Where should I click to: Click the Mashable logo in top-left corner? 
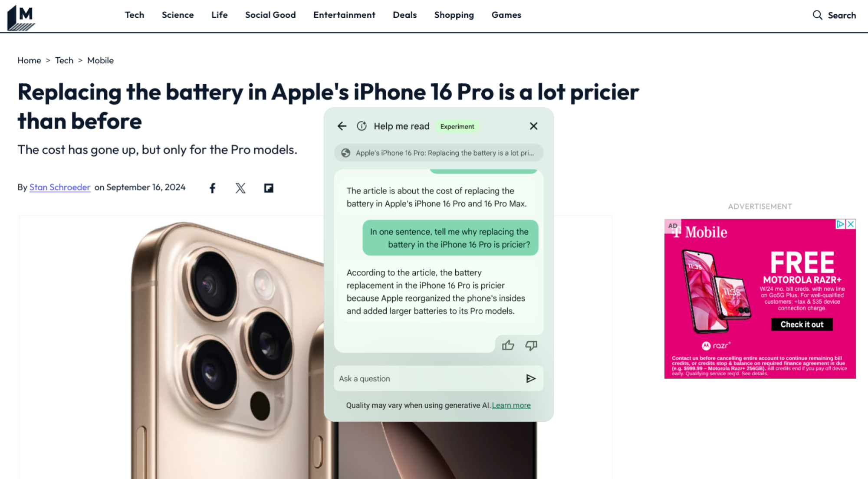(x=20, y=15)
